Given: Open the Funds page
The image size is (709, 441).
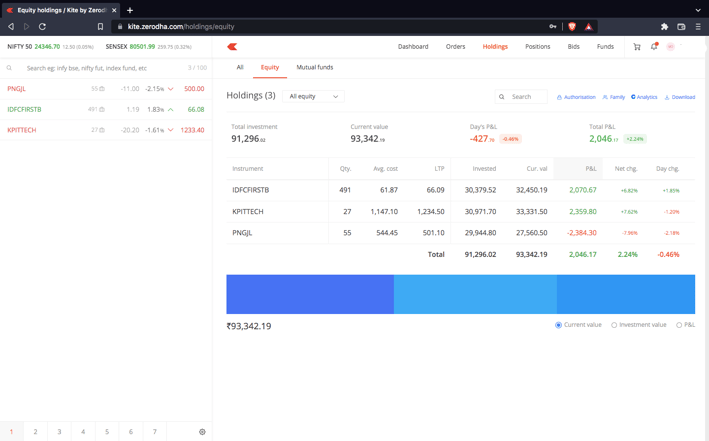Looking at the screenshot, I should click(605, 47).
